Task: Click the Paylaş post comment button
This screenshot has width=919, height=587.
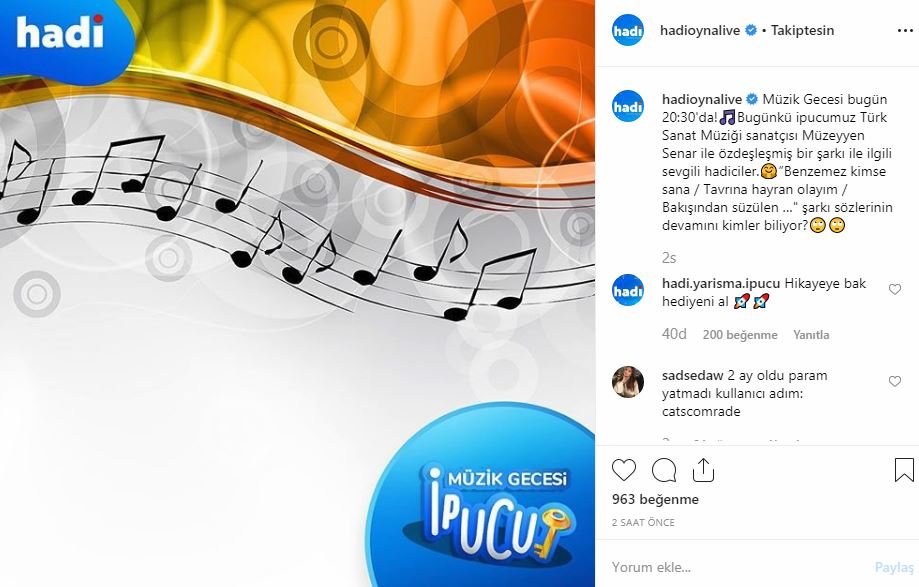Action: tap(894, 567)
